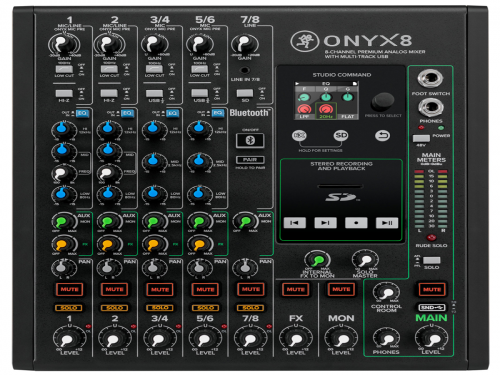Click the channel 5/6 blue MID EQ knob
Image resolution: width=500 pixels, height=375 pixels.
pyautogui.click(x=199, y=161)
